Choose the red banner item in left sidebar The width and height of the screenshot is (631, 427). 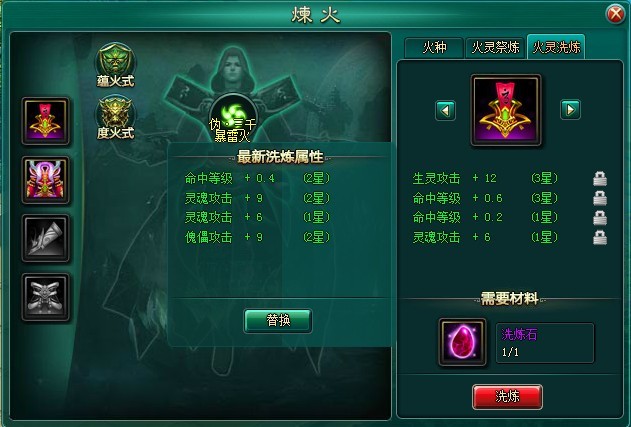(45, 121)
